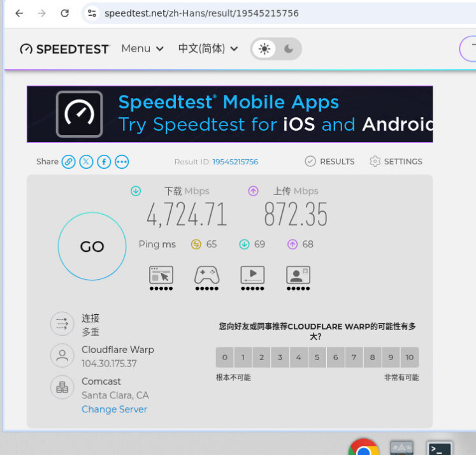This screenshot has height=455, width=476.
Task: Click the browser address bar URL
Action: 201,13
